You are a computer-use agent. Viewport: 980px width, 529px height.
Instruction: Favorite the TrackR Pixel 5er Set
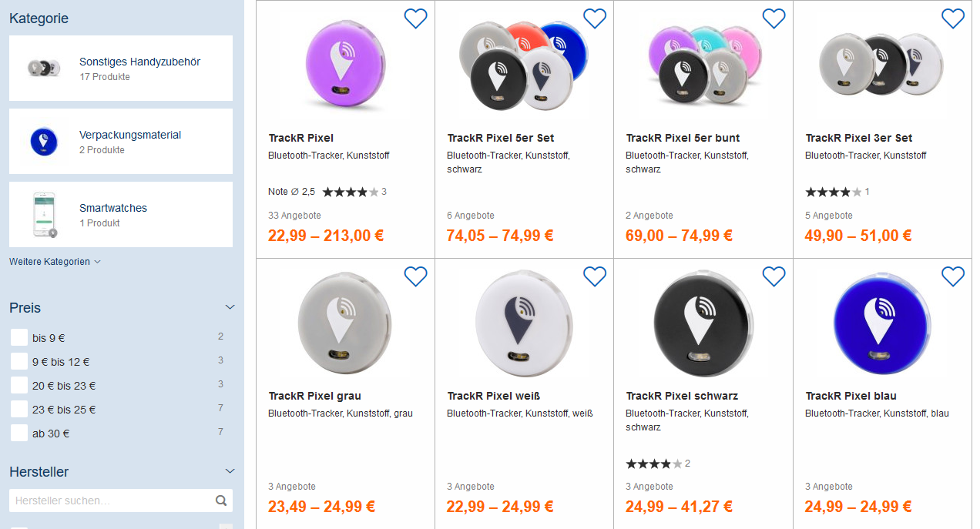595,18
